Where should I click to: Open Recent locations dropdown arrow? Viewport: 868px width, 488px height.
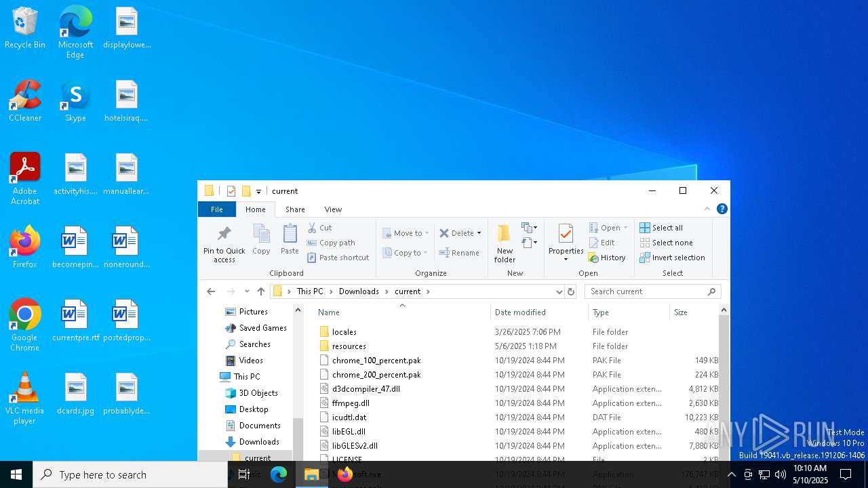click(247, 291)
